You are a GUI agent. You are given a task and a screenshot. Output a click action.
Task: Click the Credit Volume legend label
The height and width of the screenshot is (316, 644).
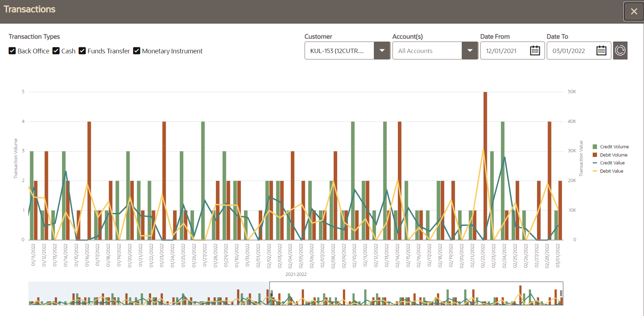[x=614, y=147]
